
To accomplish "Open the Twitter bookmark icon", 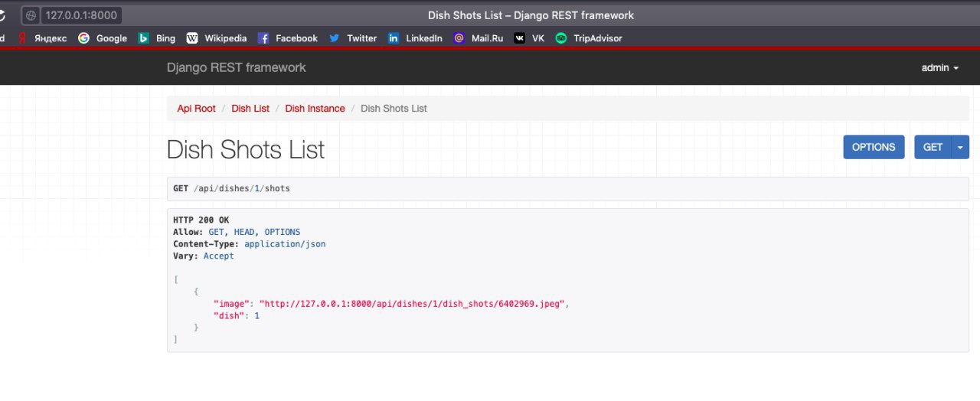I will tap(335, 38).
